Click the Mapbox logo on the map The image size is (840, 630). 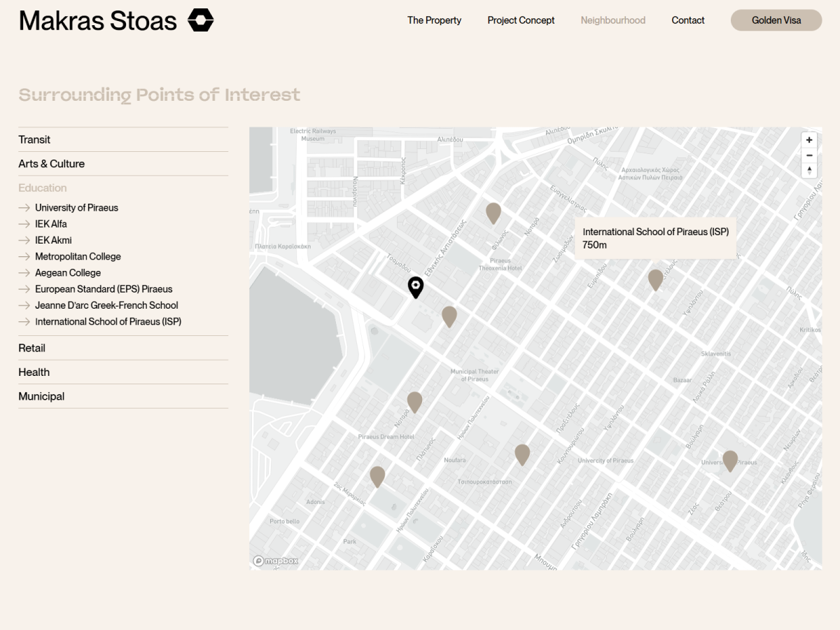tap(276, 561)
